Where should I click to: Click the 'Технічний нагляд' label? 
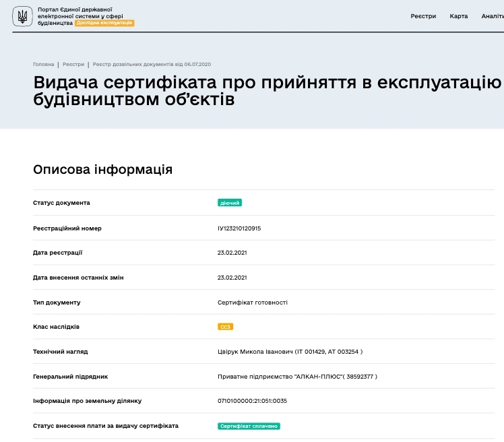60,352
